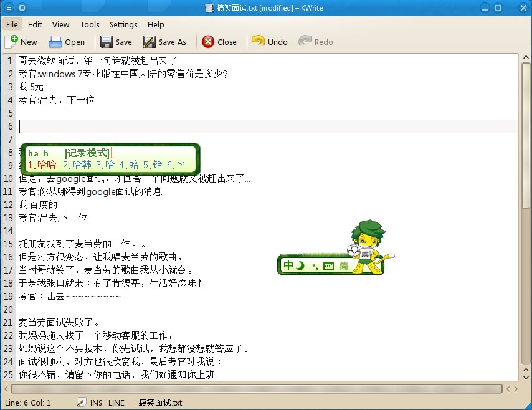Undo the last edit
The image size is (532, 410).
pos(269,42)
